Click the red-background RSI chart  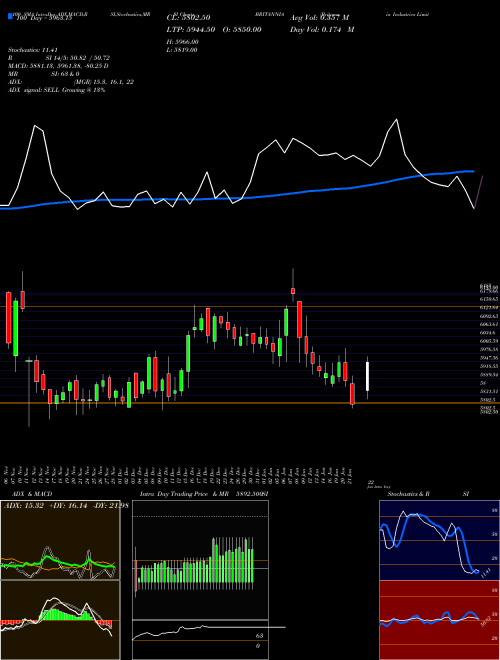tap(439, 620)
